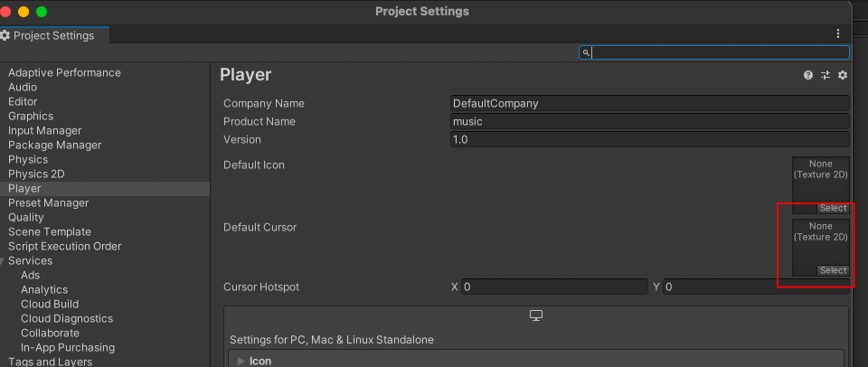The height and width of the screenshot is (367, 868).
Task: Open the Player settings gear menu
Action: pos(842,75)
